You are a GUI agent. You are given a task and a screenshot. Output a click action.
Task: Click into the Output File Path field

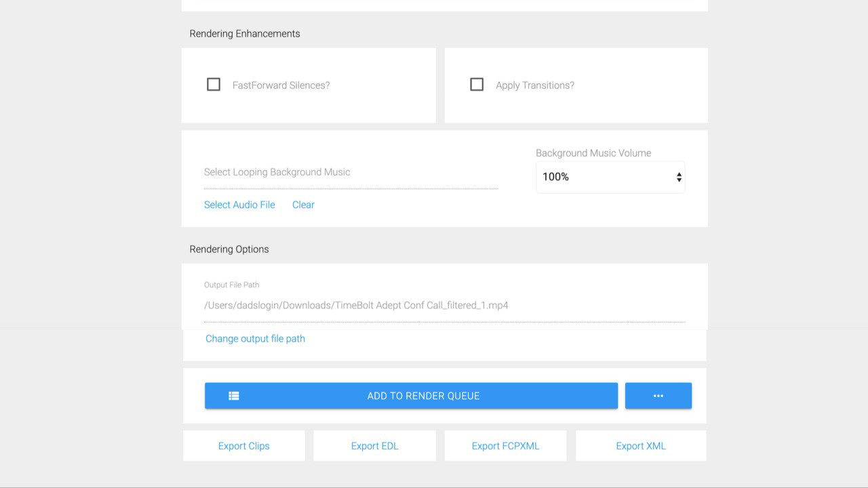coord(444,306)
